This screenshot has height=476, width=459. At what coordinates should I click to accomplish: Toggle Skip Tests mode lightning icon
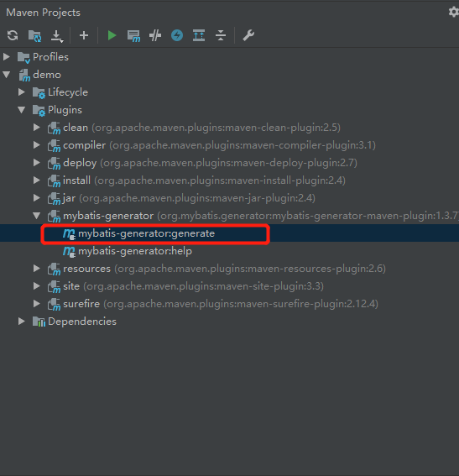click(x=177, y=35)
